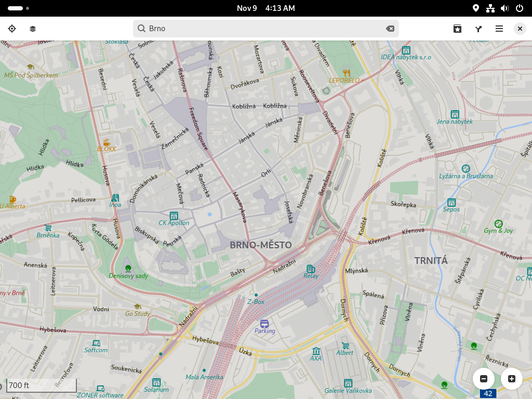Select the Parking bus station icon
532x399 pixels.
pos(264,324)
